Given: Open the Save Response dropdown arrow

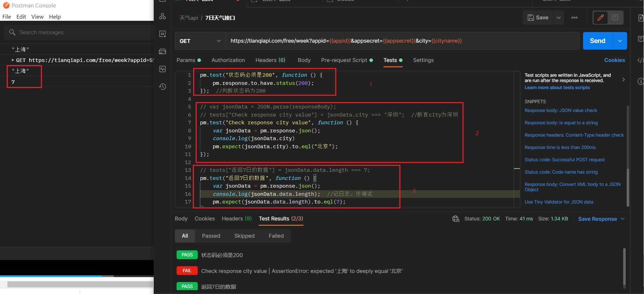Looking at the screenshot, I should click(622, 219).
